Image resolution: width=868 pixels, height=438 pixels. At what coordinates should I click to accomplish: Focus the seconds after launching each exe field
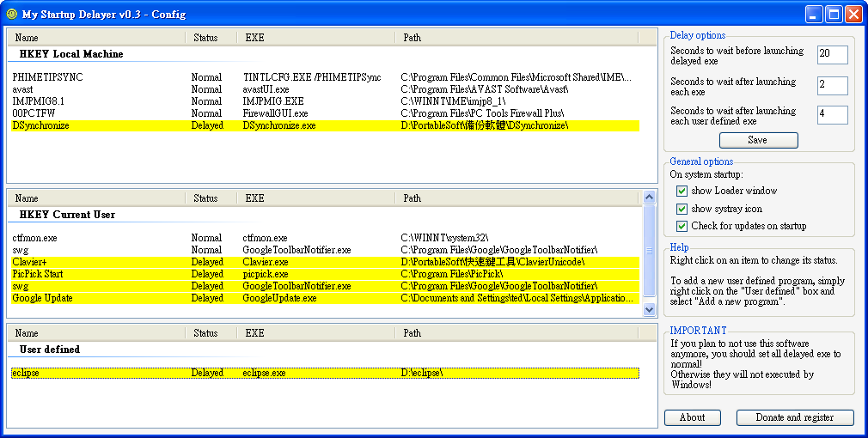(833, 85)
